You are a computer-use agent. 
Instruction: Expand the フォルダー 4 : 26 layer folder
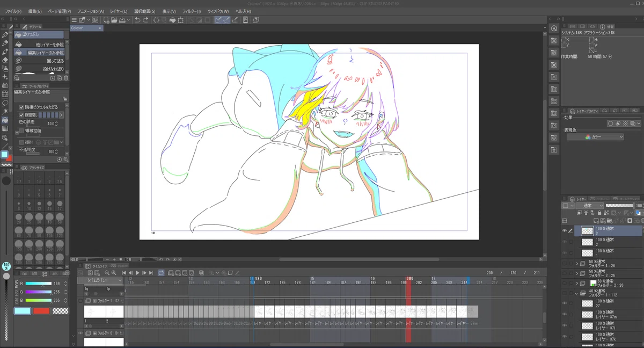[x=576, y=264]
